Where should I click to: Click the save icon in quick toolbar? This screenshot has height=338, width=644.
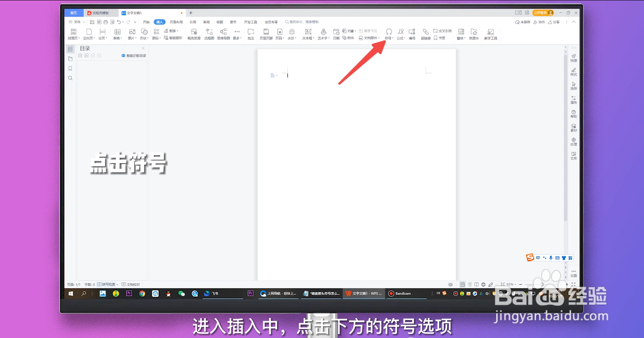click(x=92, y=22)
